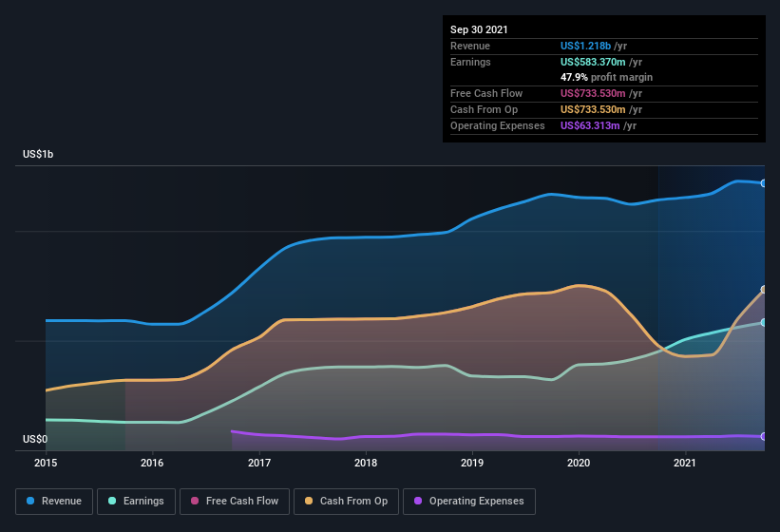
Task: Click the US$0 y-axis label
Action: click(35, 439)
